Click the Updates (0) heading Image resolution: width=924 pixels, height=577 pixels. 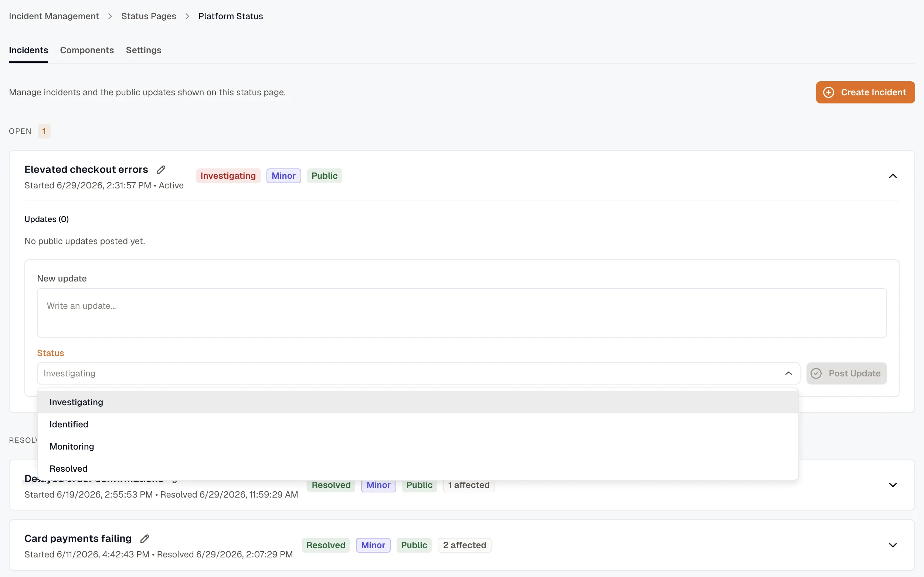tap(47, 219)
